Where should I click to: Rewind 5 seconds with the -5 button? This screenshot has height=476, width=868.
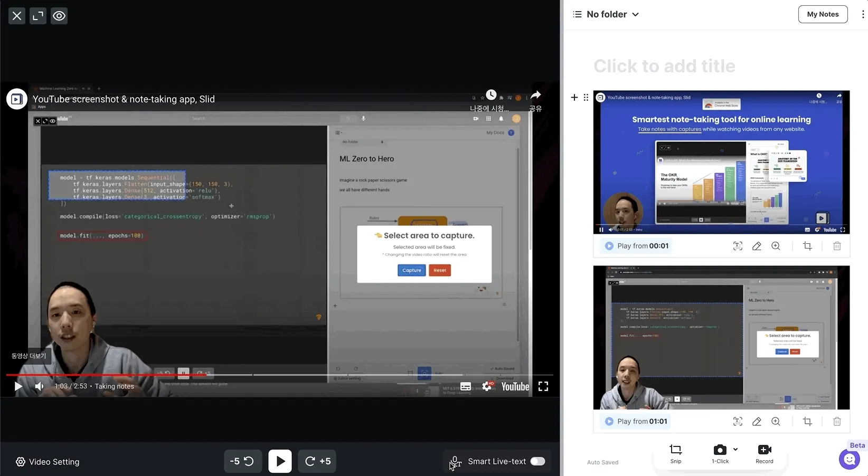(242, 461)
